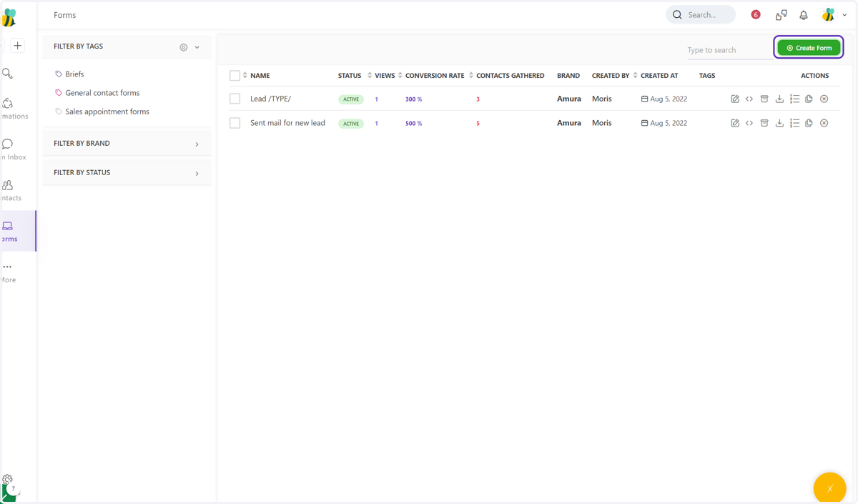Archive the Sent mail for new lead form

pos(764,124)
